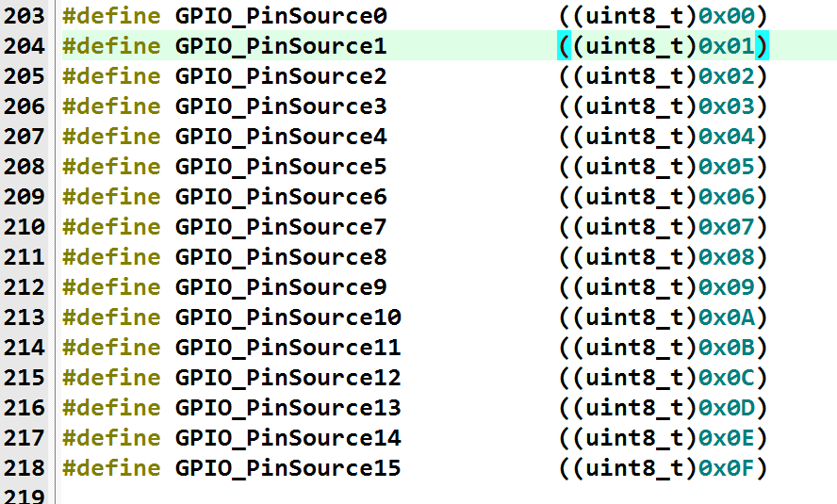This screenshot has width=837, height=504.
Task: Click the highlighted opening parenthesis on line 204
Action: pos(565,46)
